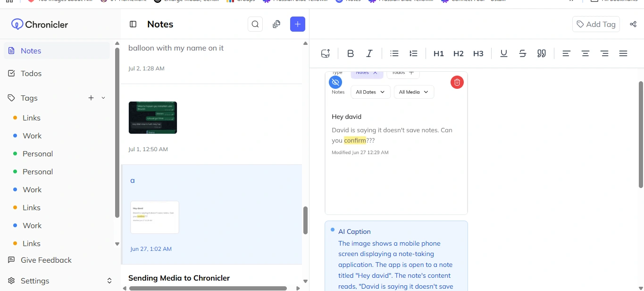Screen dimensions: 644x291
Task: Align text right
Action: click(604, 53)
